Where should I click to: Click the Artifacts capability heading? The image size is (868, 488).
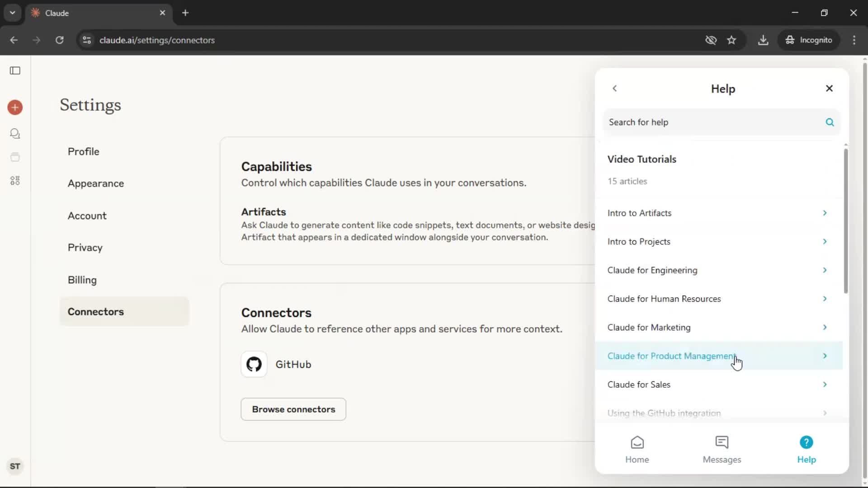(x=264, y=212)
